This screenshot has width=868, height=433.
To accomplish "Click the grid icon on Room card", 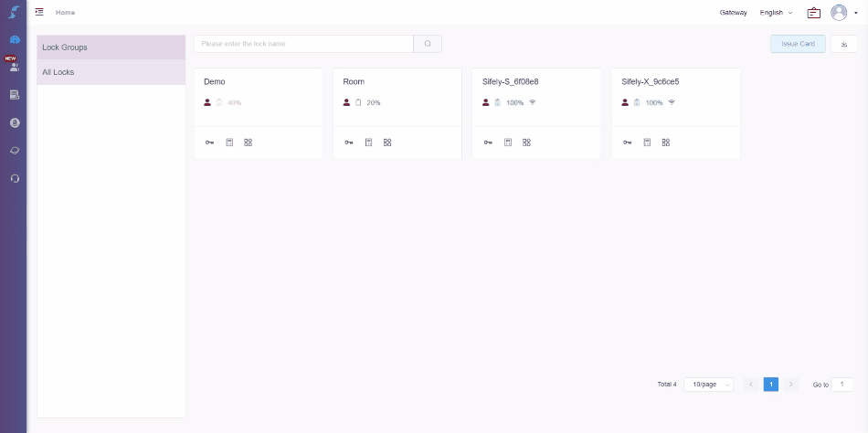I will pos(387,143).
